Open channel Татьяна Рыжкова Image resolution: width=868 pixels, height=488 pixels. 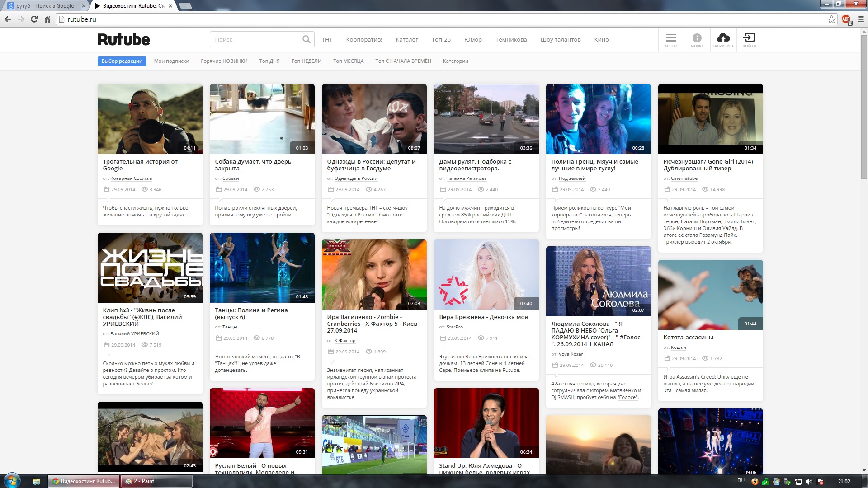tap(467, 178)
